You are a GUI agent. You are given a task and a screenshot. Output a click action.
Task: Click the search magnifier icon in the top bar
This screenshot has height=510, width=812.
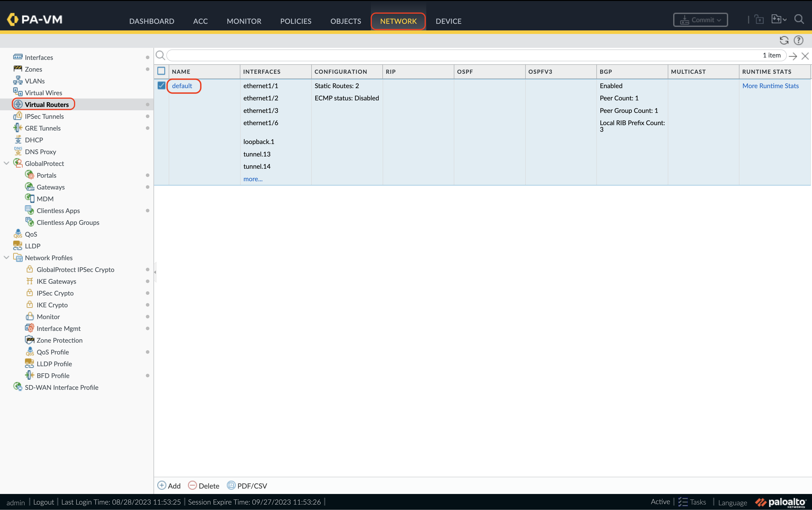(x=799, y=19)
